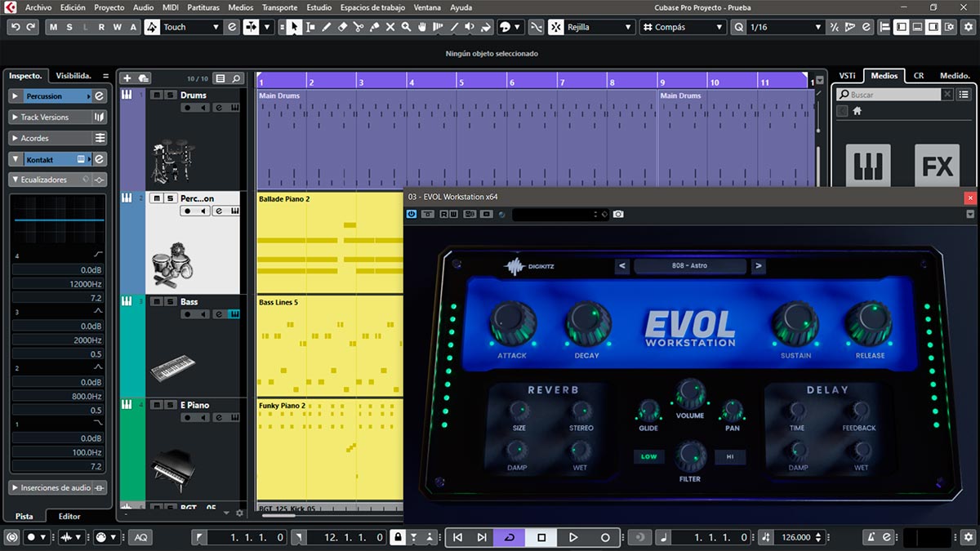Click the transport Stop button
This screenshot has height=551, width=980.
pyautogui.click(x=541, y=537)
